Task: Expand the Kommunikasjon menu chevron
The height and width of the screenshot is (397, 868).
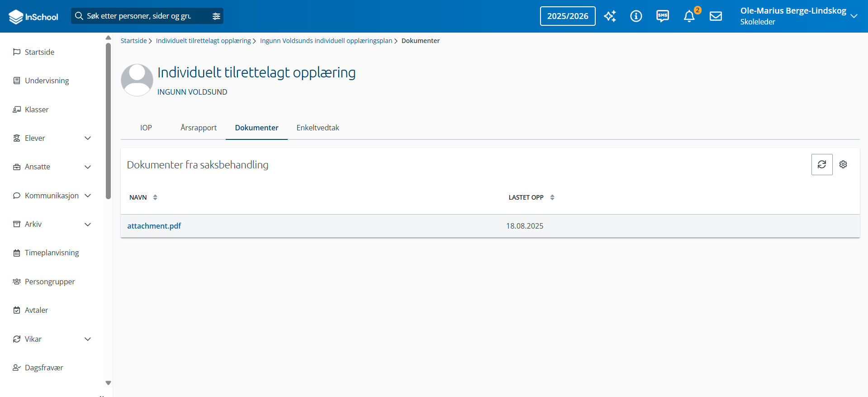Action: [x=88, y=196]
